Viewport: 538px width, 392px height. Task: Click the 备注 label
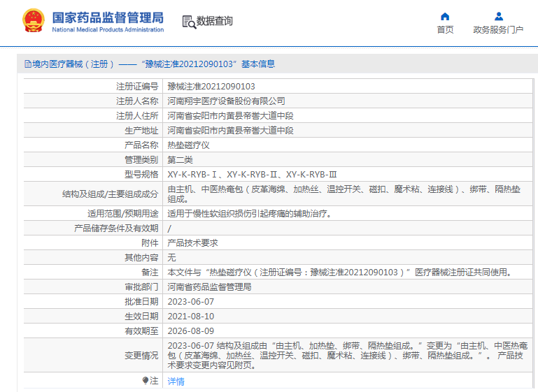[x=150, y=273]
